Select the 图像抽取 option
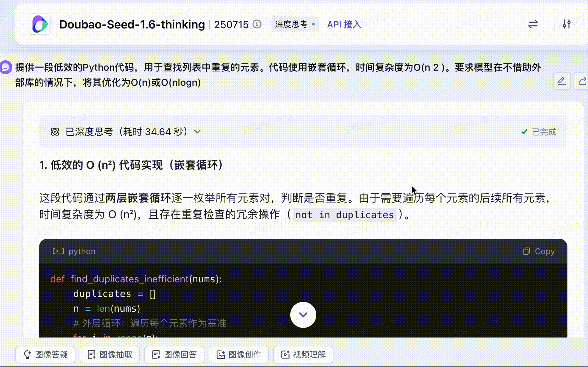This screenshot has height=367, width=588. (x=110, y=355)
